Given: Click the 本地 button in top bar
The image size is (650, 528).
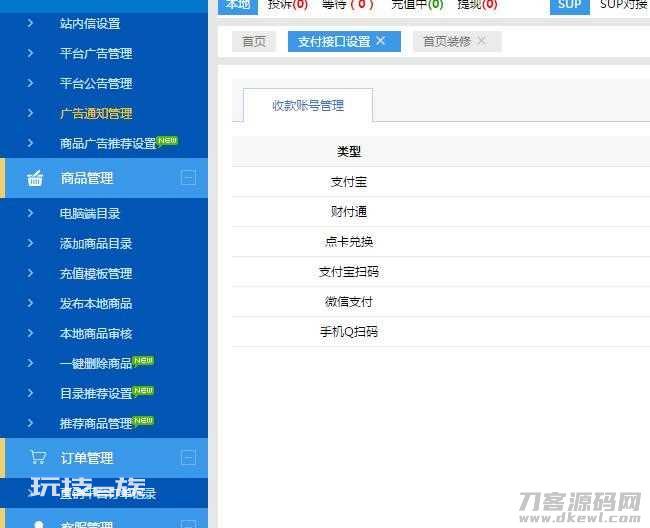Looking at the screenshot, I should 238,6.
